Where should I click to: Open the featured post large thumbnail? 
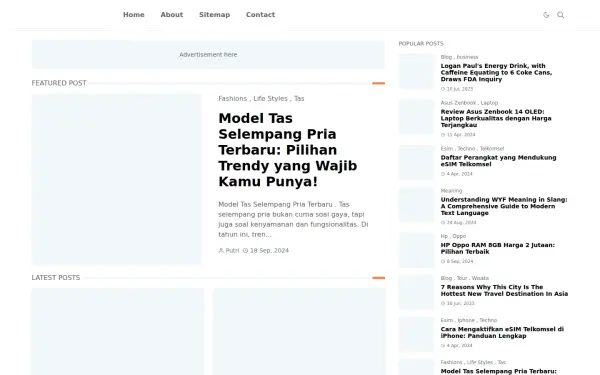116,179
